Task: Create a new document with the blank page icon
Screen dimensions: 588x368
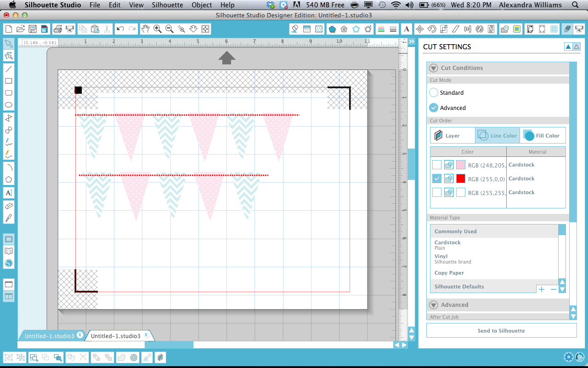Action: (8, 29)
